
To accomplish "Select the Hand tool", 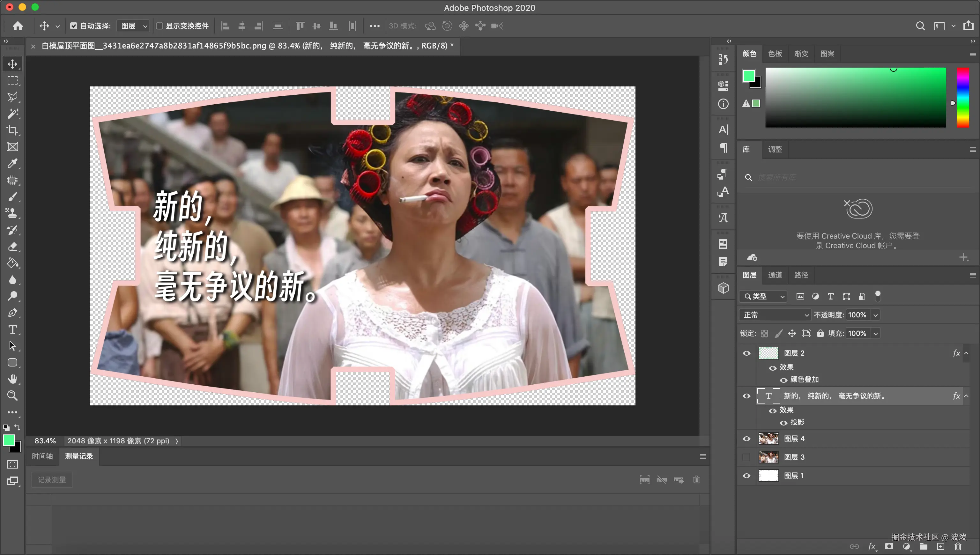I will [x=12, y=379].
